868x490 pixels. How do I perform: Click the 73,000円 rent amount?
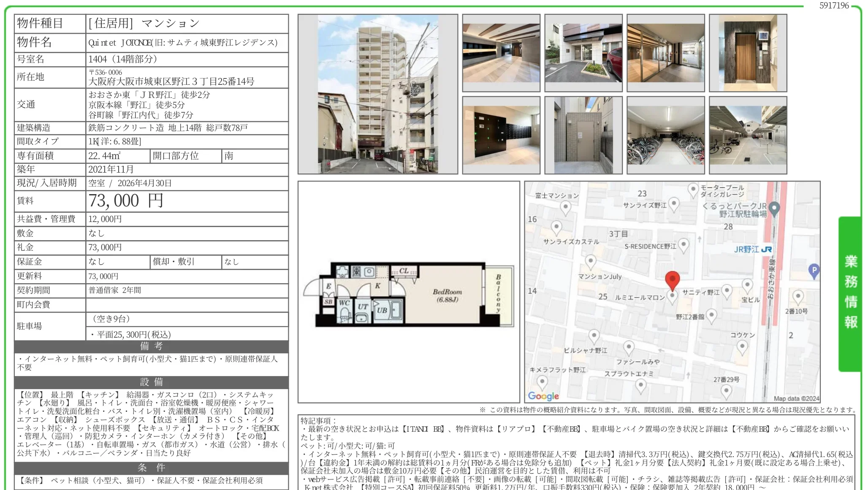click(x=126, y=201)
